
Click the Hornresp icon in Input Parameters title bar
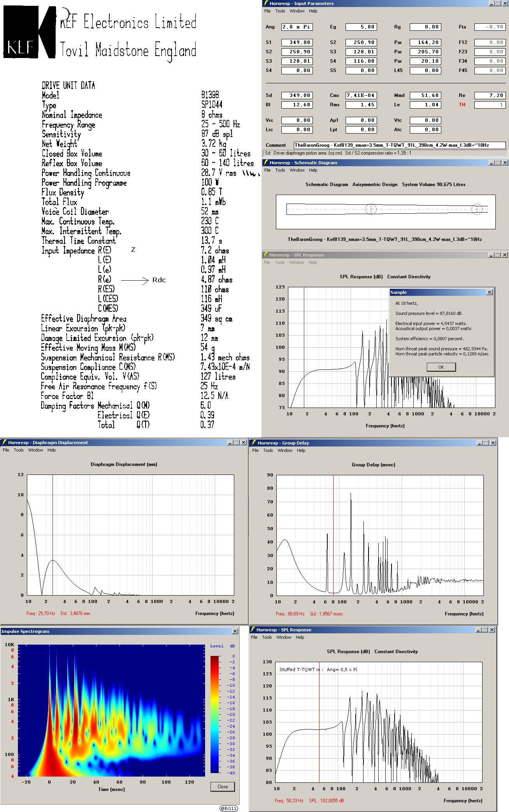point(266,4)
